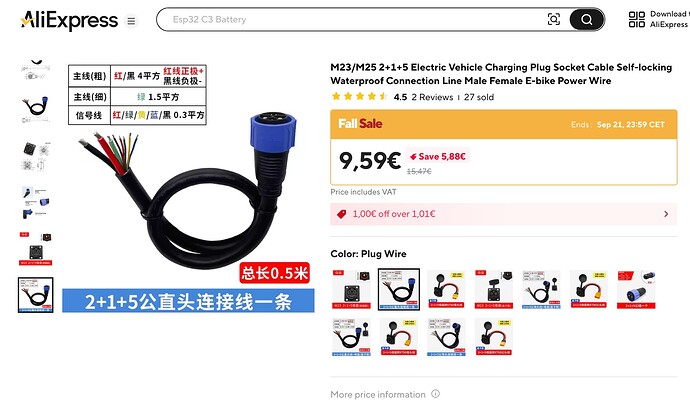Viewport: 690px width, 420px height.
Task: Select the first color option, M23 socket
Action: pyautogui.click(x=351, y=289)
